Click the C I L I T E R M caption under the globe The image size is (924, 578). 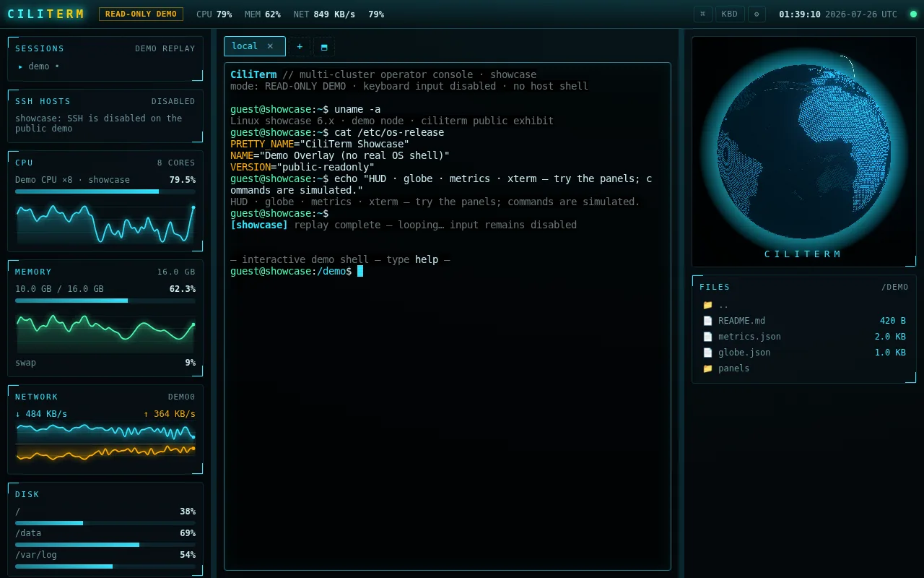click(x=803, y=254)
